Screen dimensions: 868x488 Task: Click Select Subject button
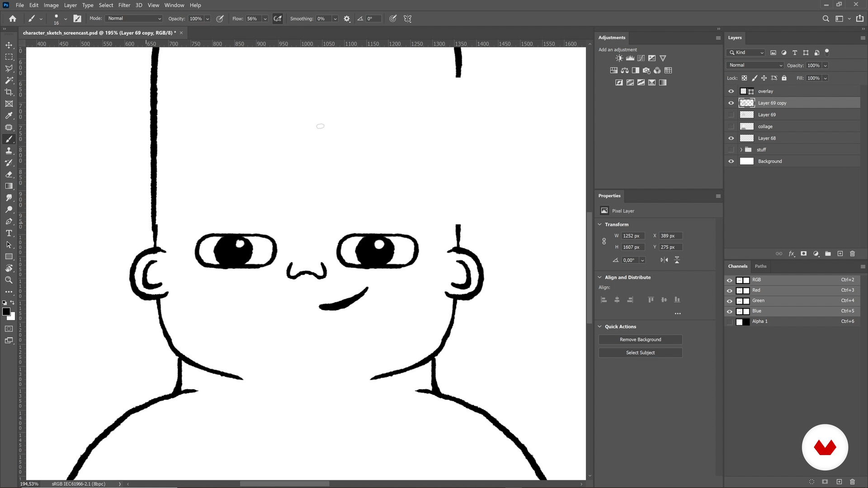point(640,353)
